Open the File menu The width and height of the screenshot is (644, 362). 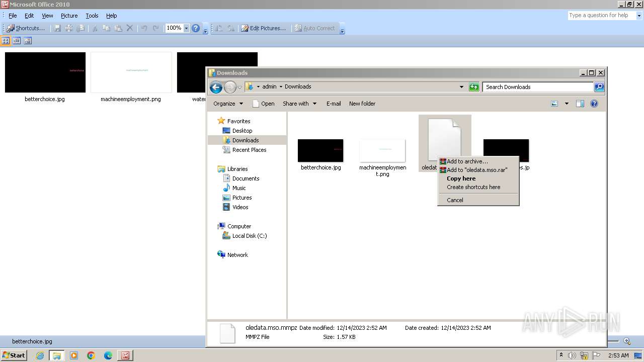pos(13,16)
